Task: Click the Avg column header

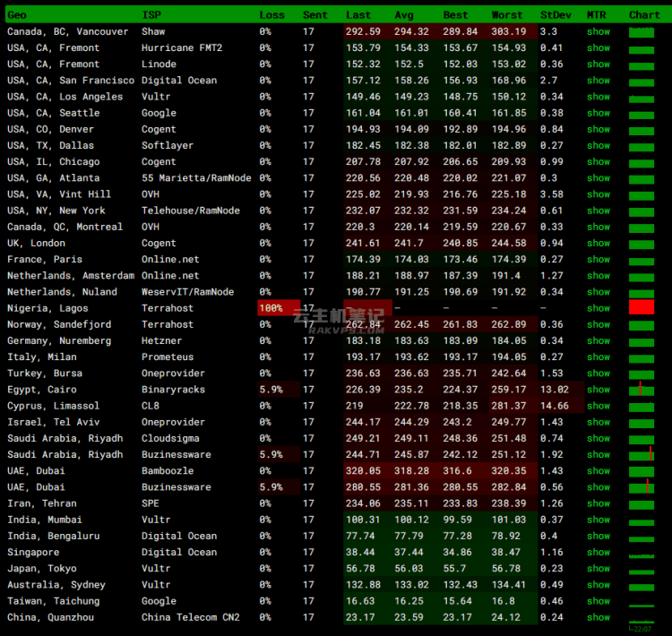Action: [x=404, y=15]
